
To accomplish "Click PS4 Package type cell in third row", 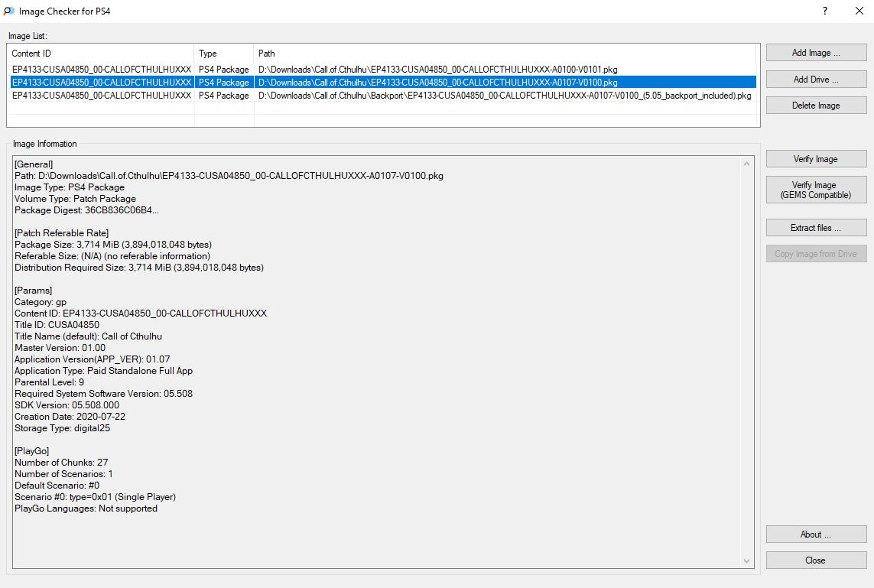I will pyautogui.click(x=224, y=96).
